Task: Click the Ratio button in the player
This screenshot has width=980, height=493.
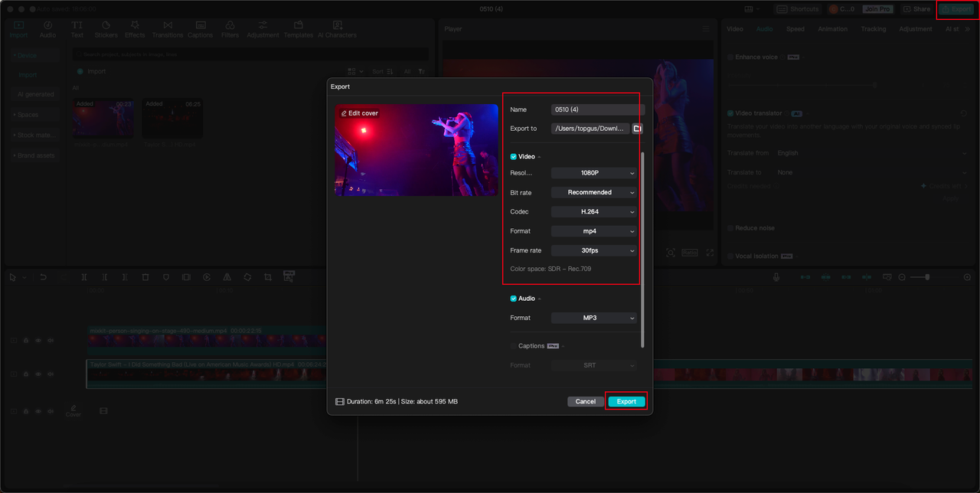Action: (690, 253)
